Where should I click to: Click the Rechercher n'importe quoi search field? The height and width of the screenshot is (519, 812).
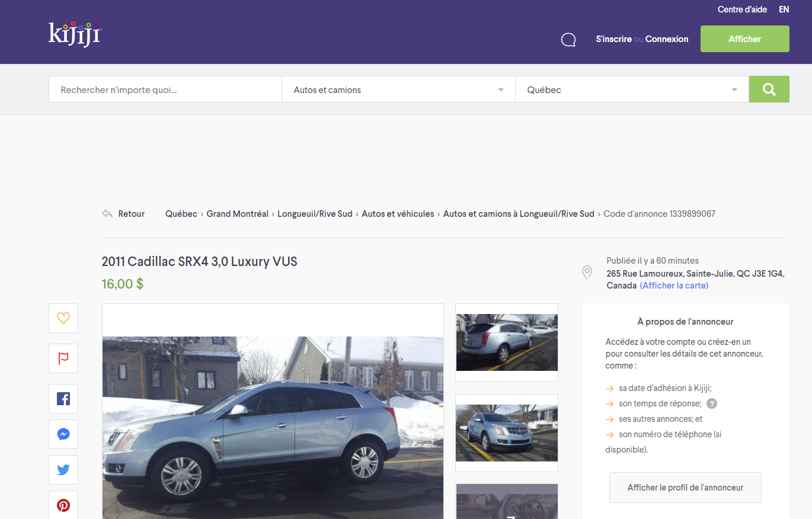point(165,89)
